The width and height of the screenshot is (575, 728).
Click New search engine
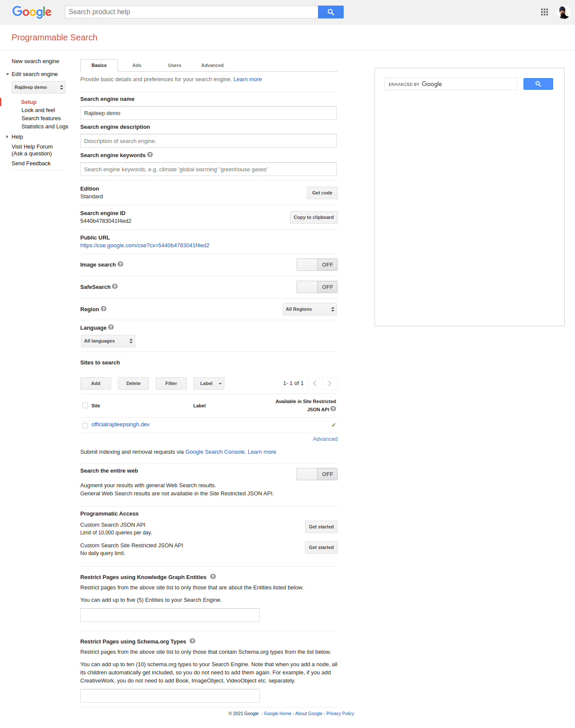(x=36, y=61)
